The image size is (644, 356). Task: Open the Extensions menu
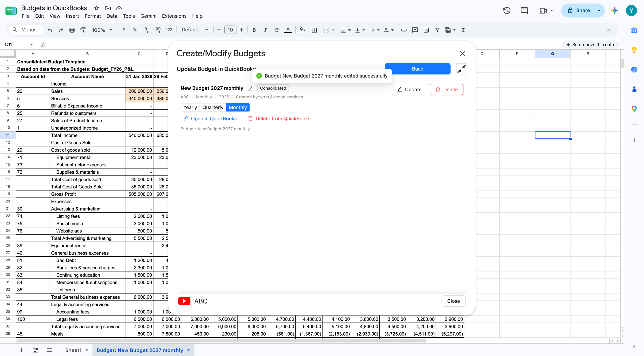point(174,16)
